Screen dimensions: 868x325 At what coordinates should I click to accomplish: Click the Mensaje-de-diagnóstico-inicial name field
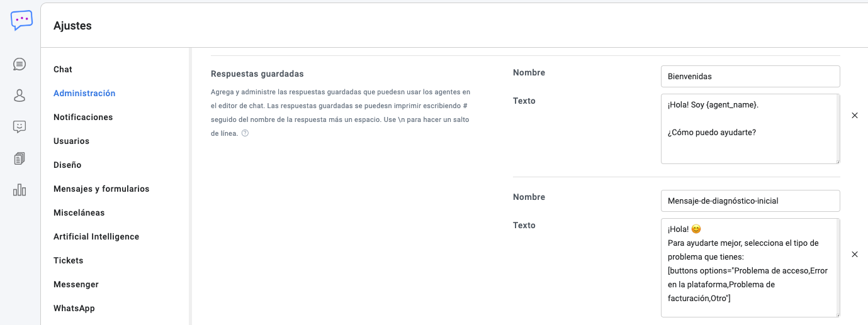click(x=750, y=201)
